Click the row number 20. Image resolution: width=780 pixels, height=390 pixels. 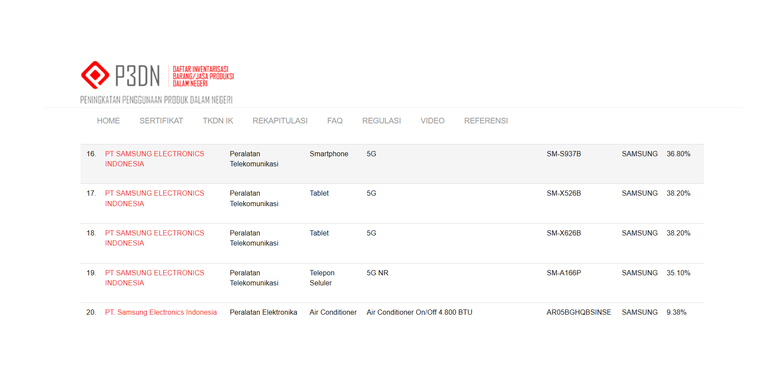[x=91, y=312]
